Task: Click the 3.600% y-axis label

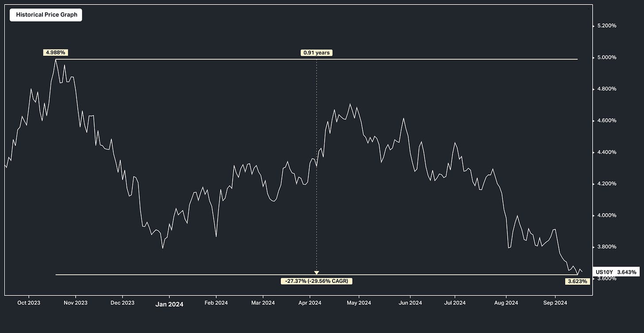Action: coord(606,279)
